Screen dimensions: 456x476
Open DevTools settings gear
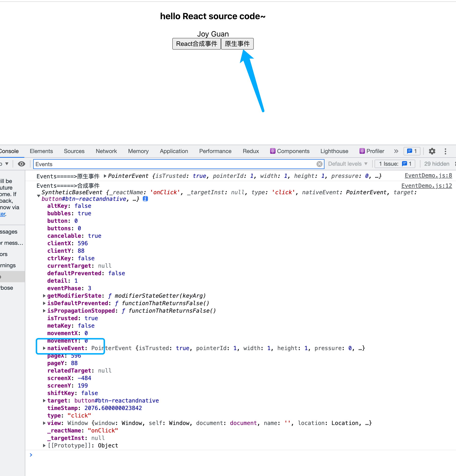pyautogui.click(x=432, y=151)
